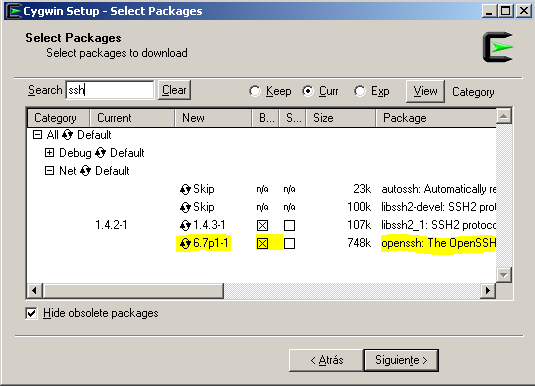The image size is (535, 386).
Task: Click the Category column header
Action: point(58,118)
